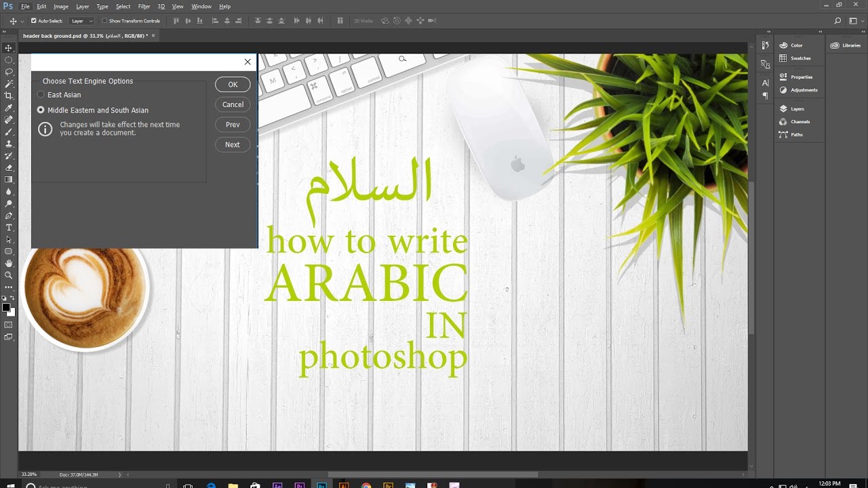Confirm the dialog with OK

(x=233, y=85)
